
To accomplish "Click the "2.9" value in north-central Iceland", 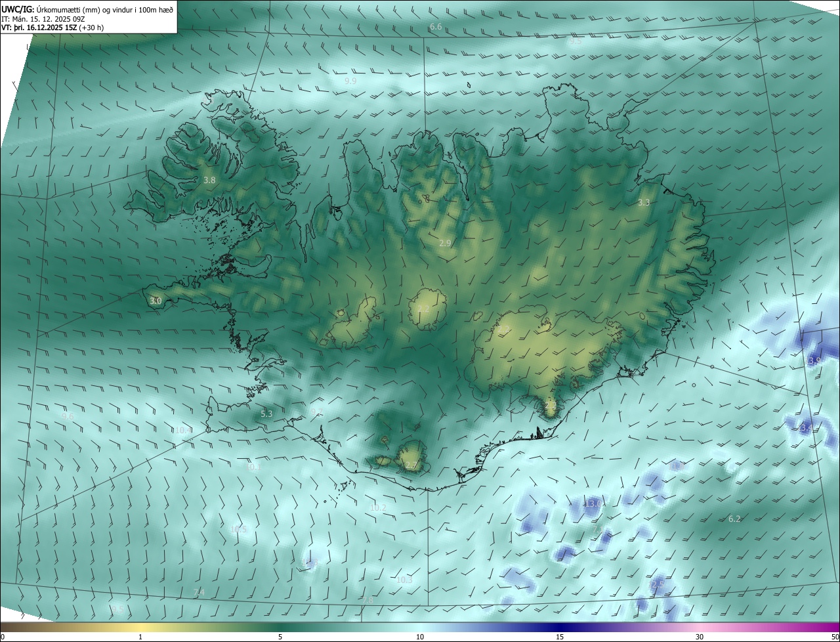I will point(445,244).
